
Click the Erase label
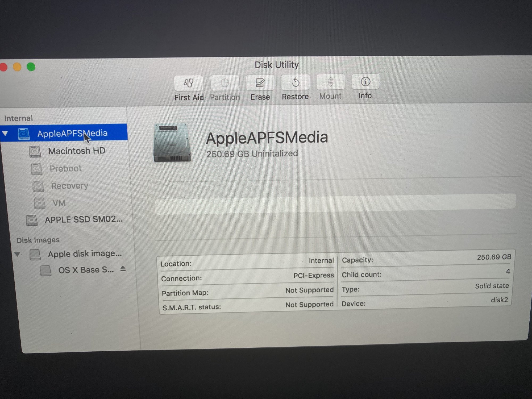[x=260, y=97]
